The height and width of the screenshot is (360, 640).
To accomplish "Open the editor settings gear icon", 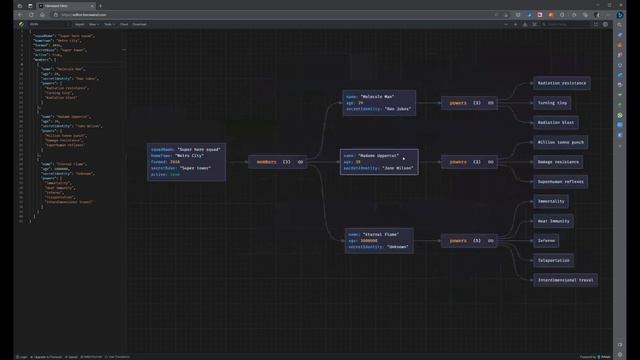I will tap(605, 24).
